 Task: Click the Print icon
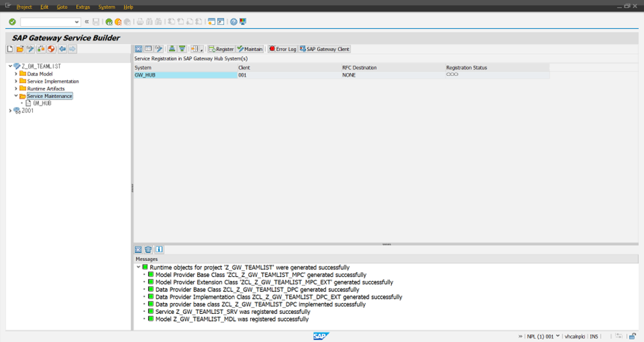140,22
